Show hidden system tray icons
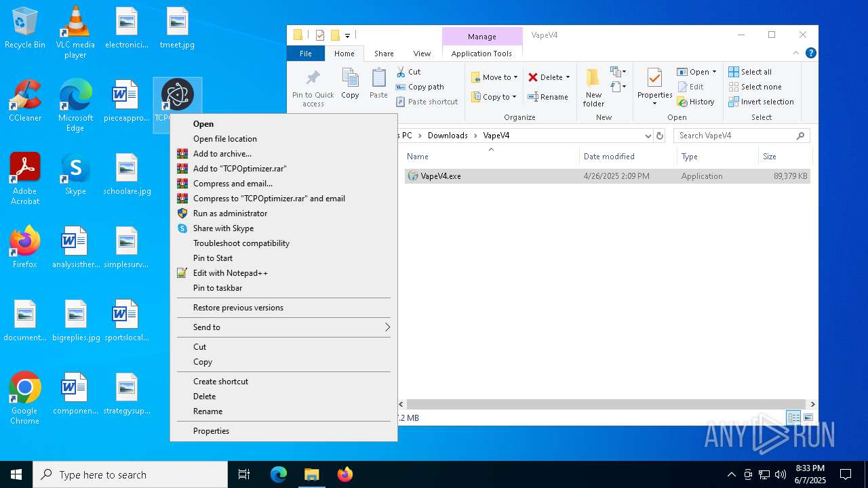The width and height of the screenshot is (868, 488). pos(731,474)
